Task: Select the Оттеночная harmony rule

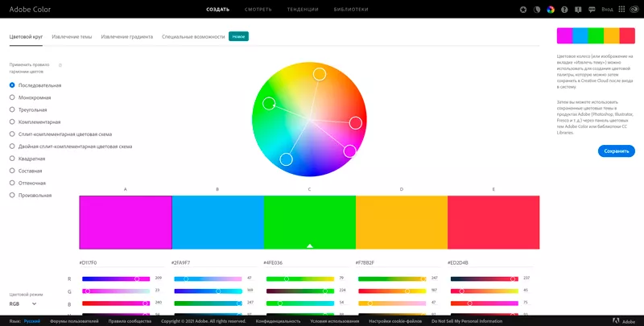Action: point(27,183)
